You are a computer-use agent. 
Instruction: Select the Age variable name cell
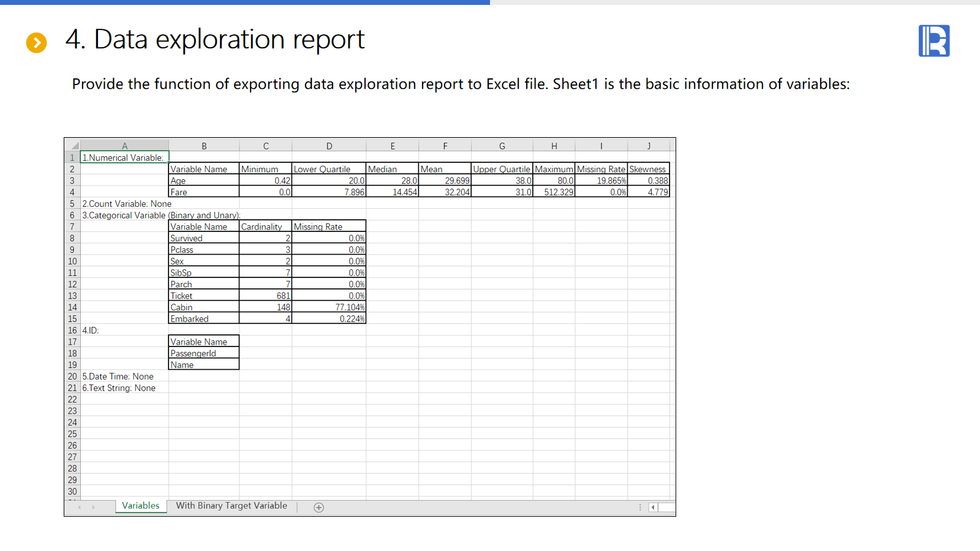tap(203, 181)
